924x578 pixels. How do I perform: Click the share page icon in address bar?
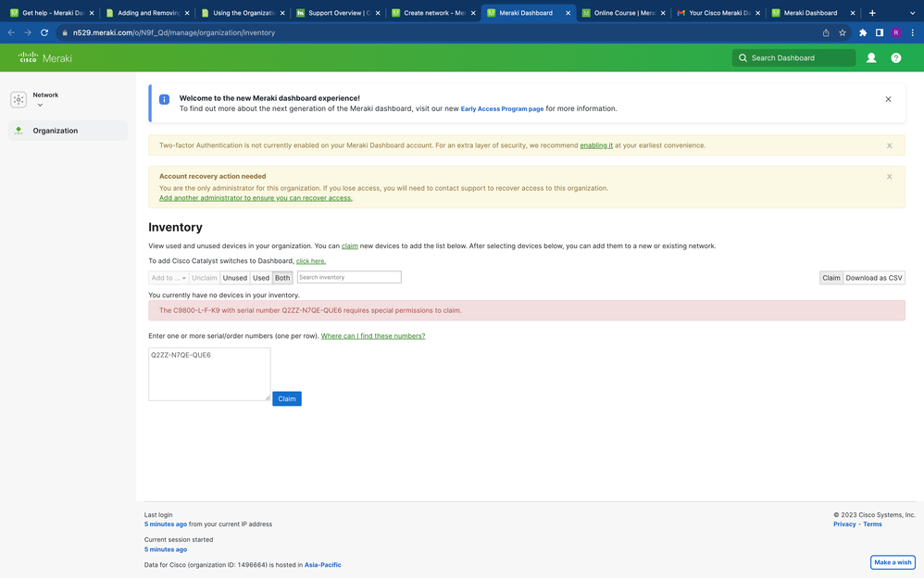click(x=826, y=33)
